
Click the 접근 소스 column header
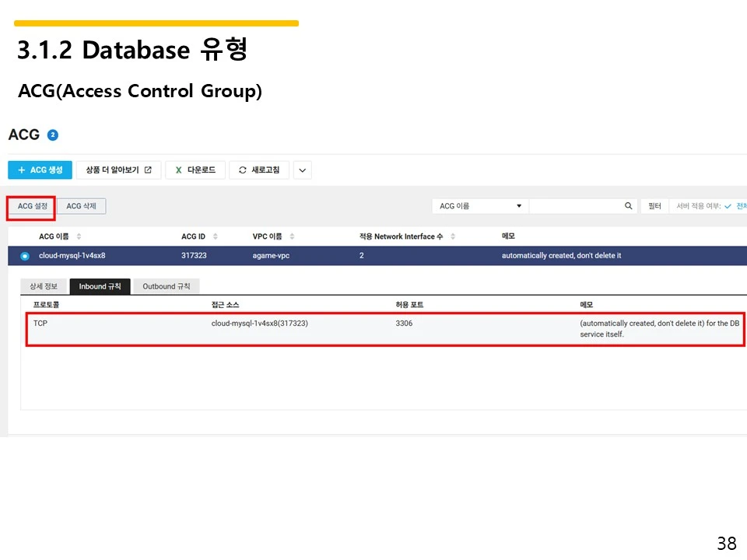pos(226,305)
